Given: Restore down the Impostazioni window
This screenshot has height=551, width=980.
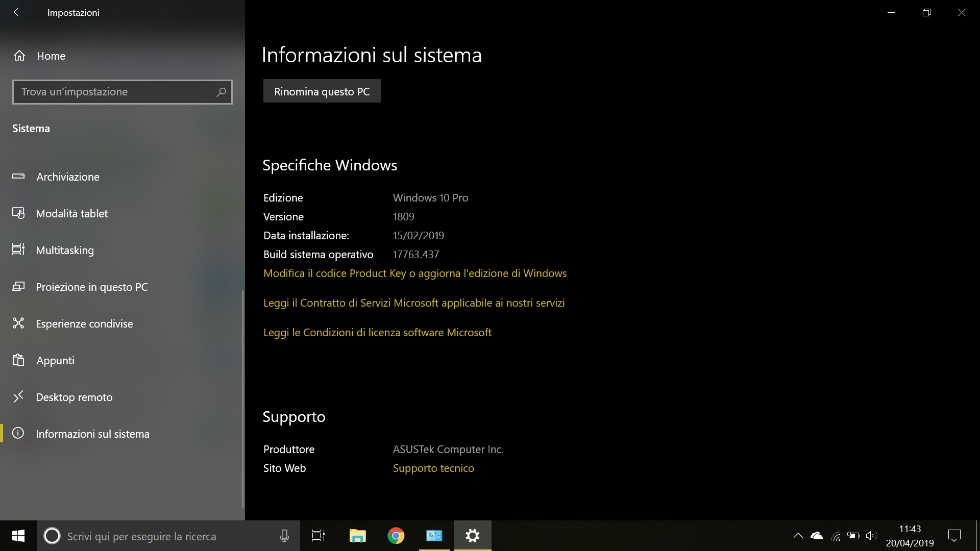Looking at the screenshot, I should 926,12.
